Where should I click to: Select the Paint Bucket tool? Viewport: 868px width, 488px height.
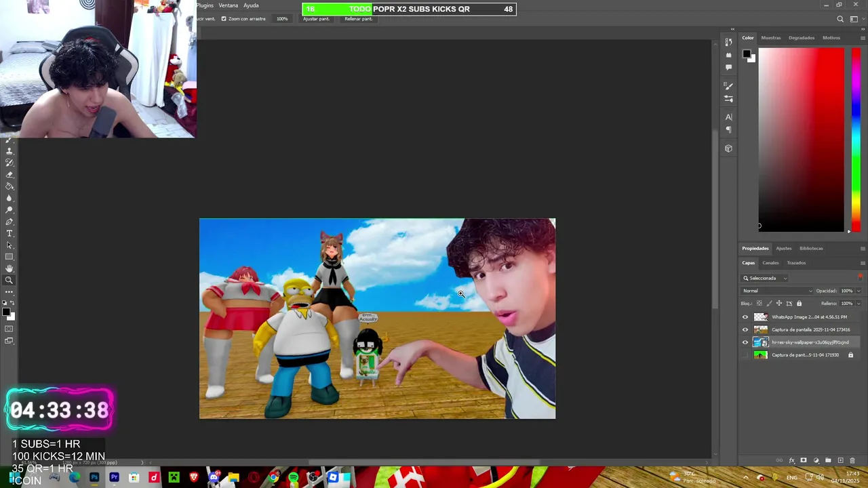tap(9, 186)
